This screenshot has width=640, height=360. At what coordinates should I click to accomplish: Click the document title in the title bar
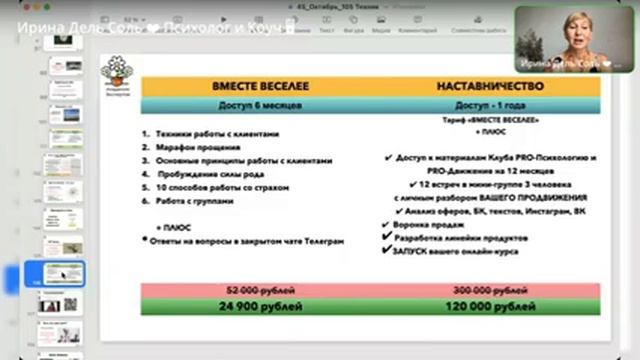337,7
